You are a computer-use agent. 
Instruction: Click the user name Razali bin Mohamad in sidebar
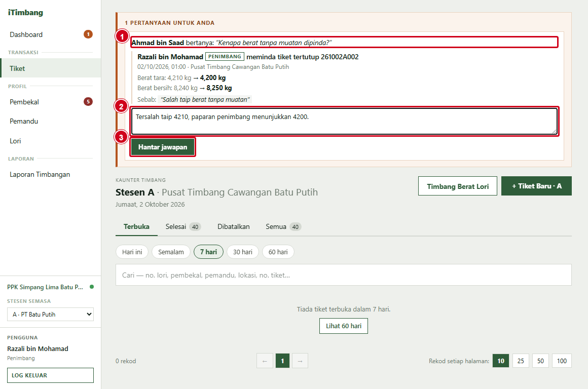coord(38,348)
